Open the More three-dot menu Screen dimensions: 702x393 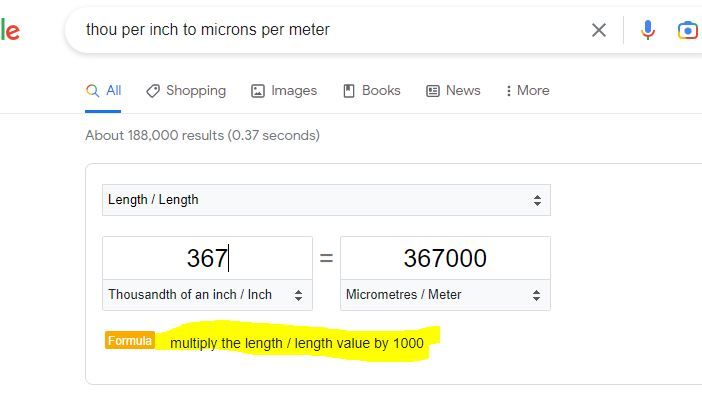(527, 91)
